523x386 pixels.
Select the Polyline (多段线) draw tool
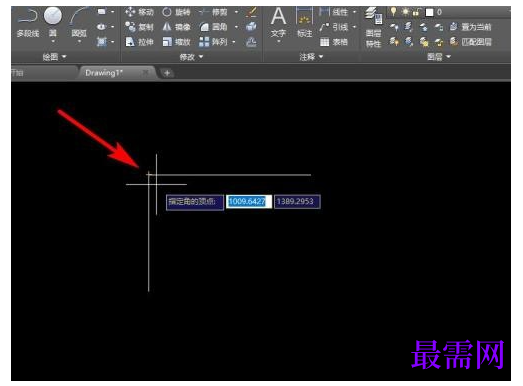[28, 22]
